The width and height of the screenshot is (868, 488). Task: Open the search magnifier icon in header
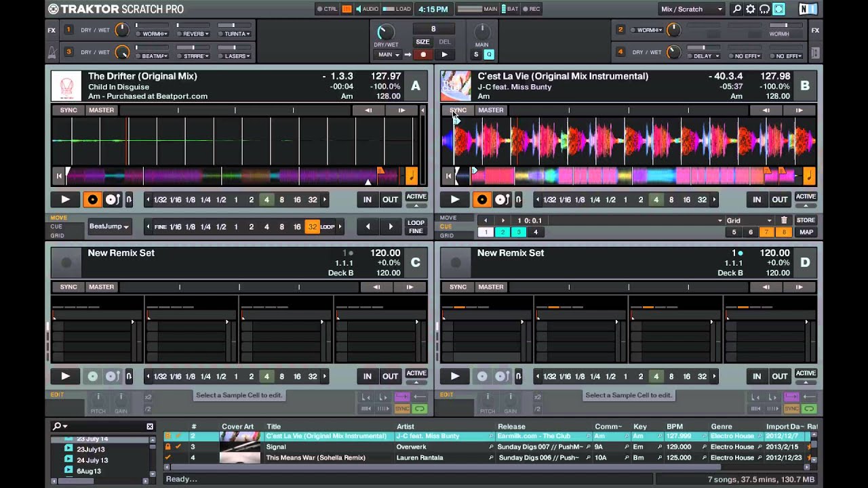[x=737, y=9]
